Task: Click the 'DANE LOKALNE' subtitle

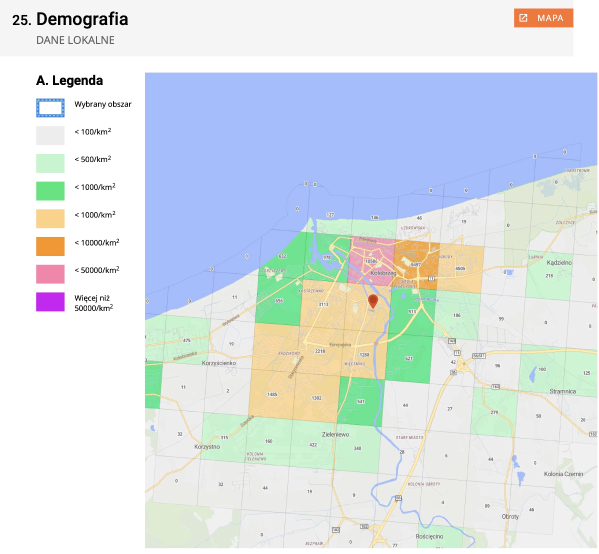Action: (x=75, y=40)
